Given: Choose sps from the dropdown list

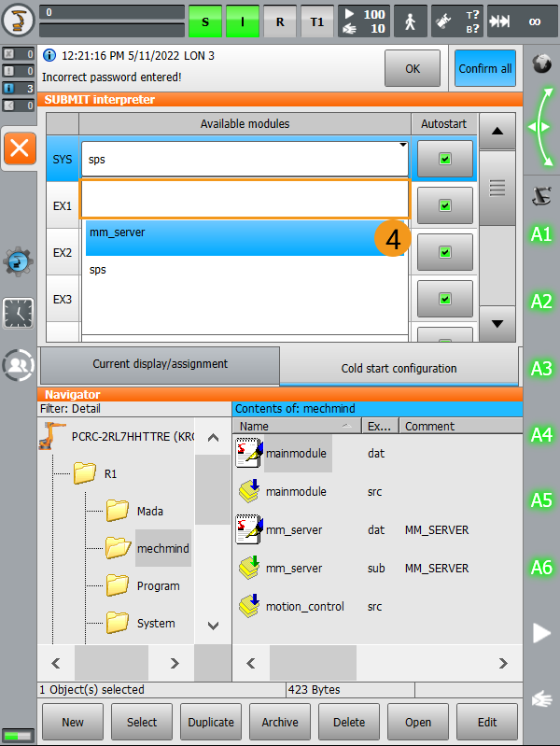Looking at the screenshot, I should click(x=245, y=270).
